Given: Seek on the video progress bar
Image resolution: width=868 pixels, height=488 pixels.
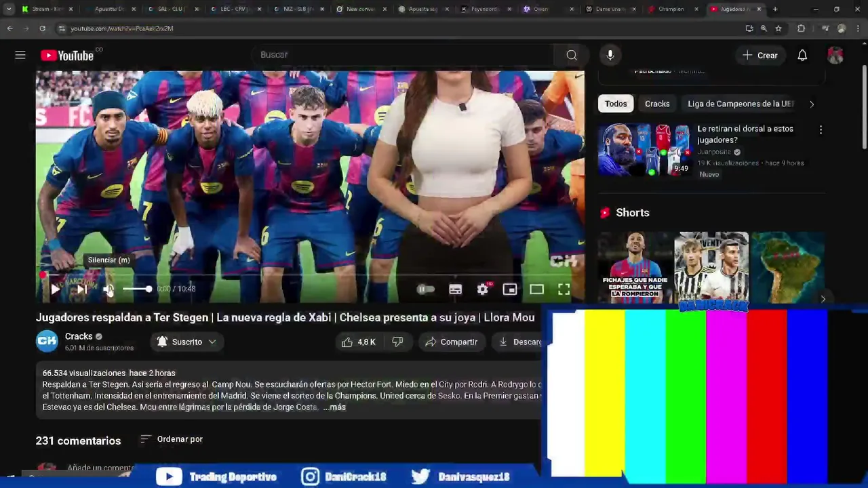Looking at the screenshot, I should pyautogui.click(x=310, y=276).
